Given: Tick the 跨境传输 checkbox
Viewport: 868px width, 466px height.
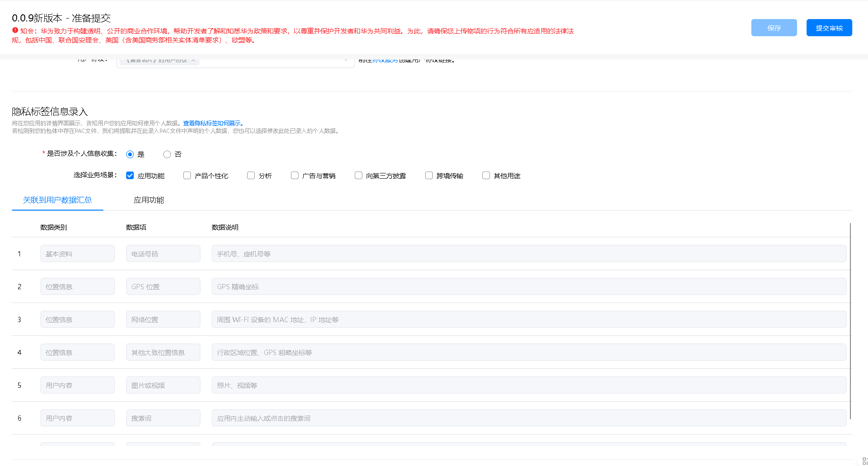Looking at the screenshot, I should 429,175.
